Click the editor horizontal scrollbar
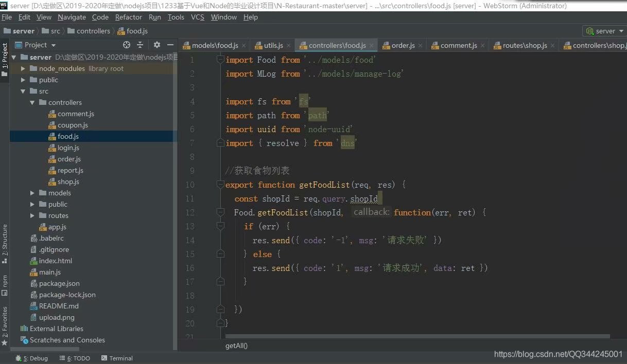This screenshot has height=364, width=627. [417, 337]
